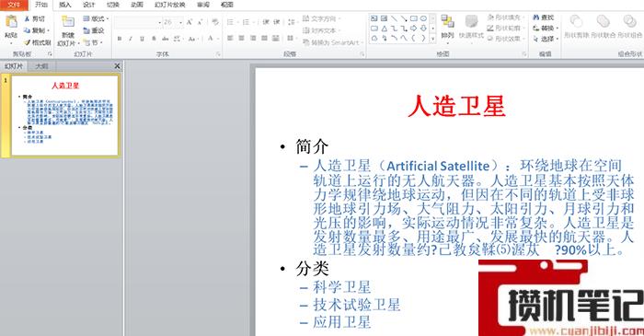Screen dimensions: 644x336
Task: Open the File (文件) button
Action: pos(14,5)
